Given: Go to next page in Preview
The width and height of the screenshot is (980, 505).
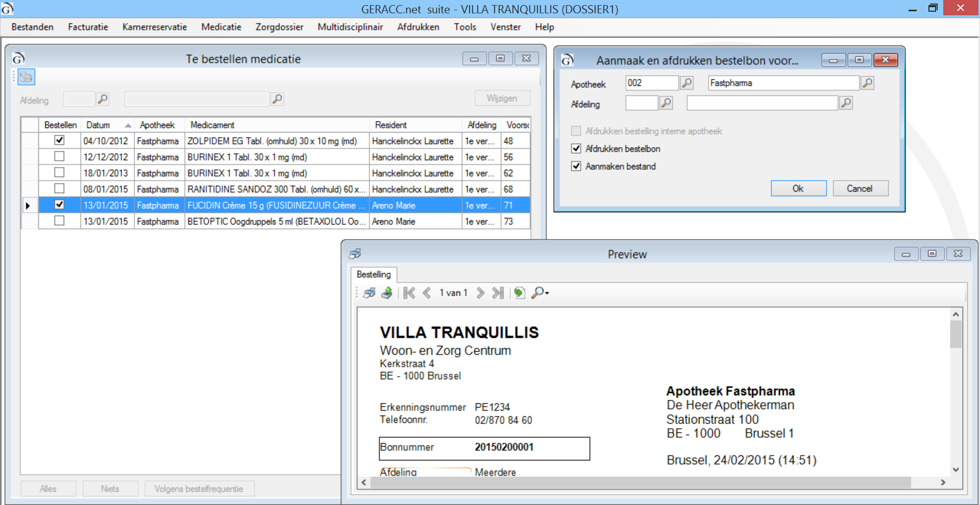Looking at the screenshot, I should pos(480,293).
